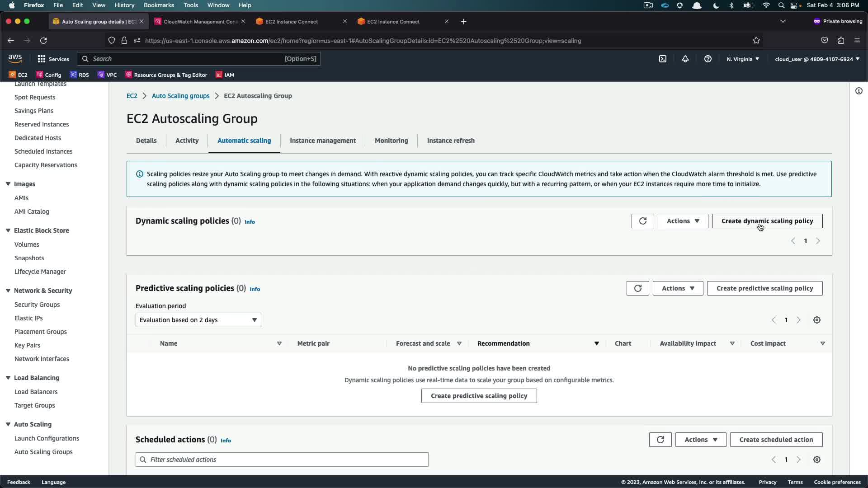Collapse the Network & Security sidebar section

point(8,291)
